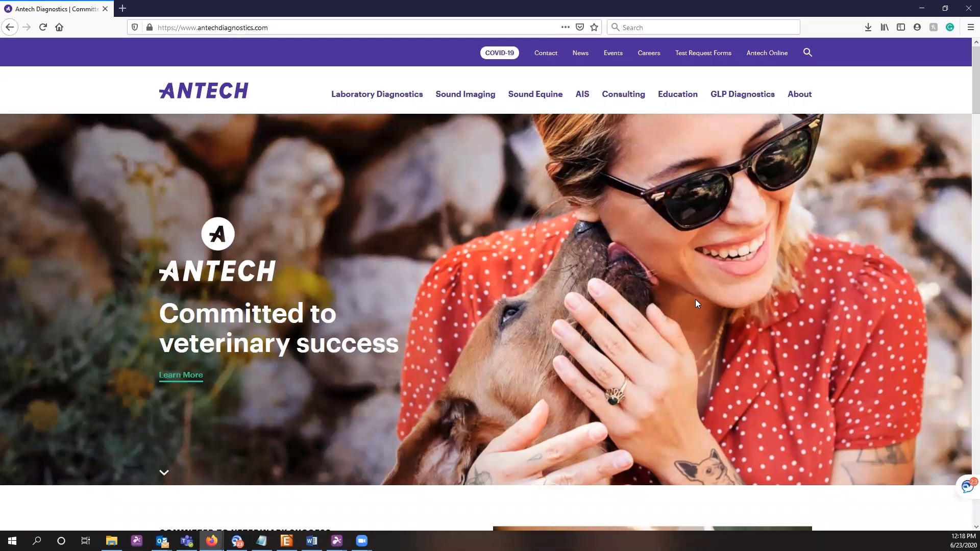Open the page actions three-dot menu

coord(566,27)
